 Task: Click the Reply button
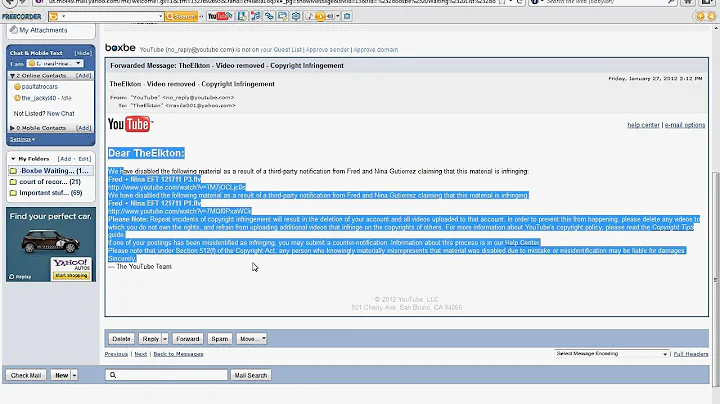pos(150,339)
